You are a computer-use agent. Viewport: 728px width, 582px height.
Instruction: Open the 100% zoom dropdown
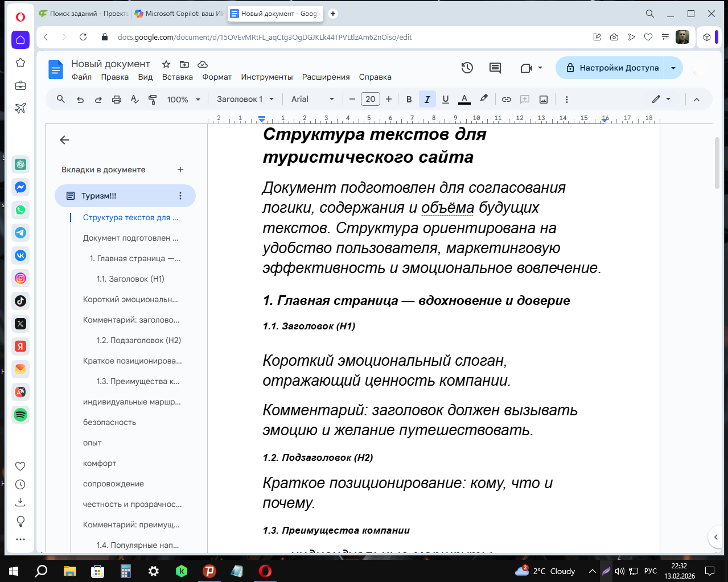tap(183, 99)
